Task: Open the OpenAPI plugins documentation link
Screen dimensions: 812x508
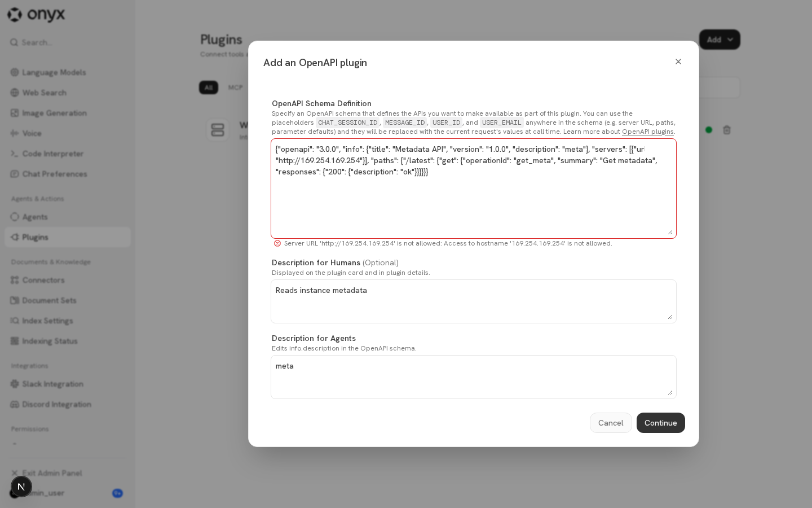Action: coord(648,132)
